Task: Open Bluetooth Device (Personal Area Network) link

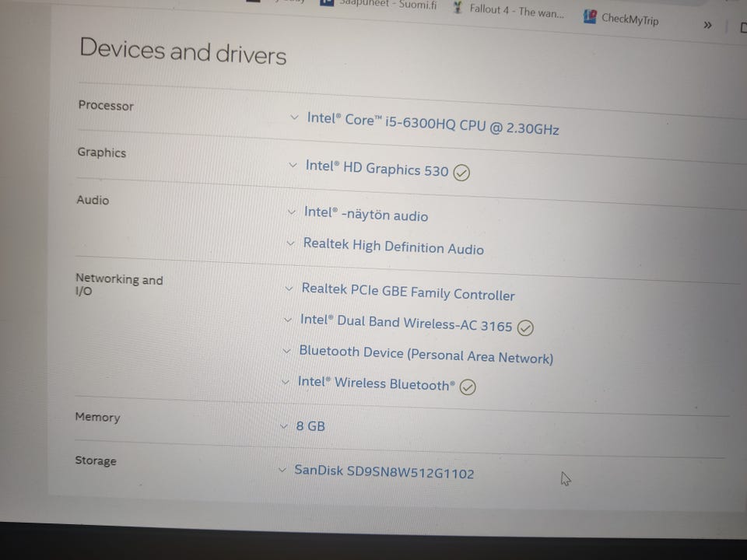Action: coord(426,355)
